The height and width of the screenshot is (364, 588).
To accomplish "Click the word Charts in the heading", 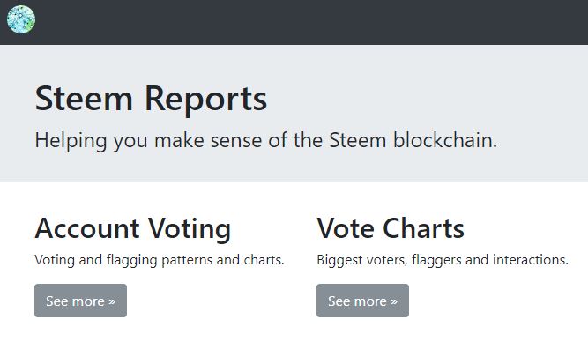I will (x=425, y=229).
